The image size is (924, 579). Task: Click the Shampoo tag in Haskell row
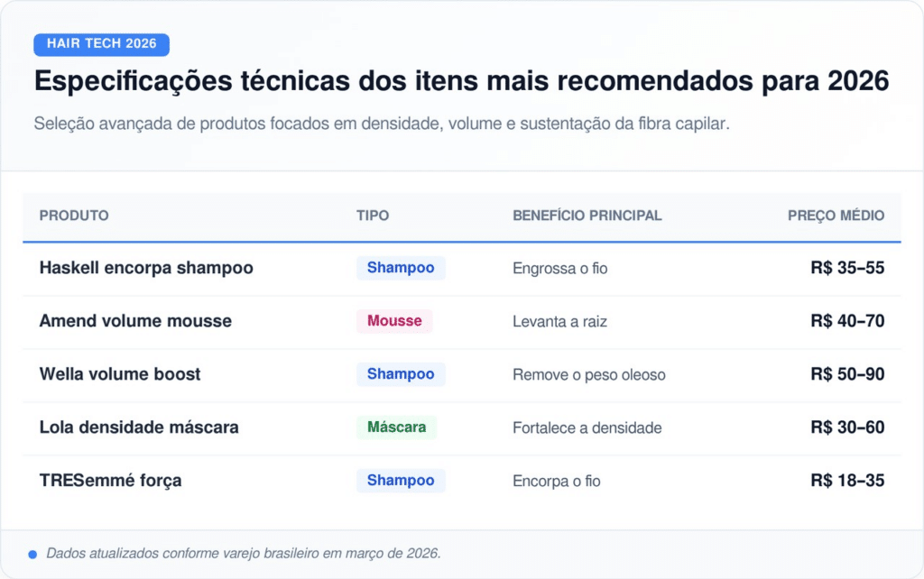[401, 268]
